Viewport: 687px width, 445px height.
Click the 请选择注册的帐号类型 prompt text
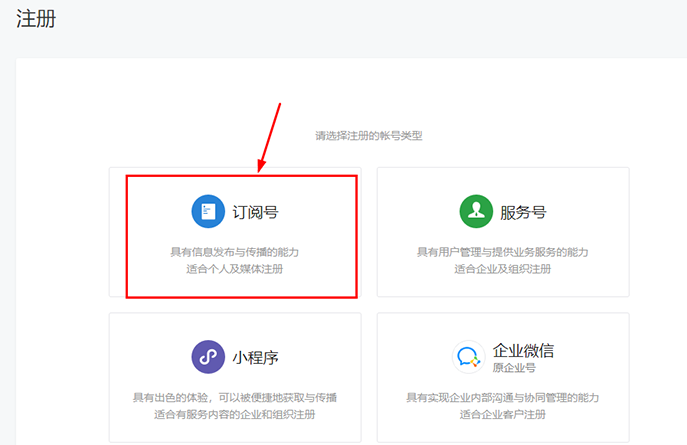[x=369, y=136]
